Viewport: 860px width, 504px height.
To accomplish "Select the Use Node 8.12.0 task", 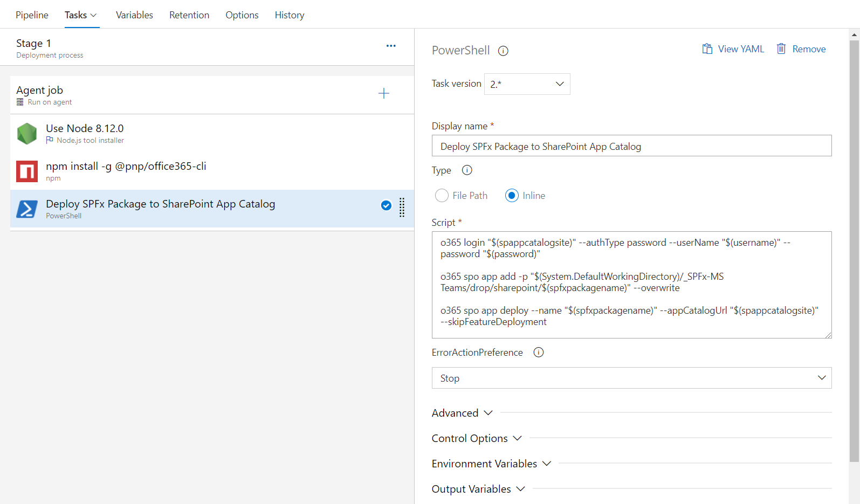I will pyautogui.click(x=212, y=133).
